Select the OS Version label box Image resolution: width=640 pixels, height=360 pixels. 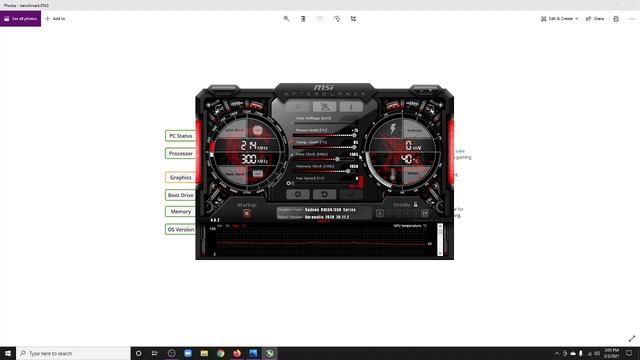pos(180,230)
